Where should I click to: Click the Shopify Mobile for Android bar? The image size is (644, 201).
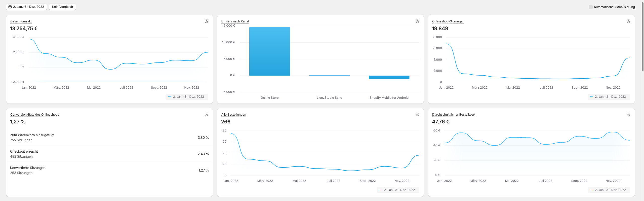coord(389,77)
